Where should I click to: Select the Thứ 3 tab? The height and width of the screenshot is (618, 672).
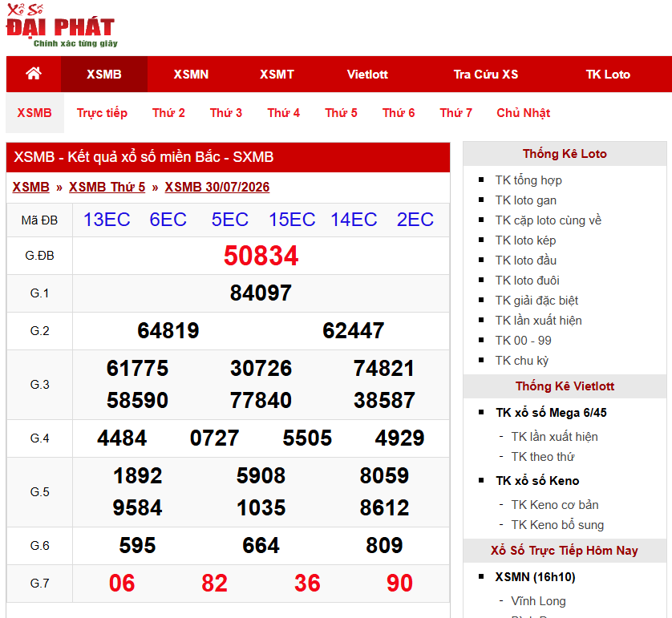click(x=226, y=113)
